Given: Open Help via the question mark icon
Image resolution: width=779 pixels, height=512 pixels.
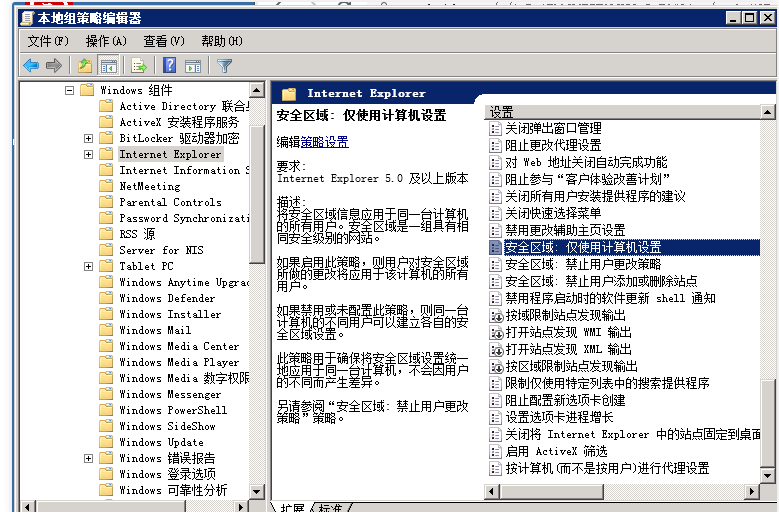Looking at the screenshot, I should click(x=169, y=66).
